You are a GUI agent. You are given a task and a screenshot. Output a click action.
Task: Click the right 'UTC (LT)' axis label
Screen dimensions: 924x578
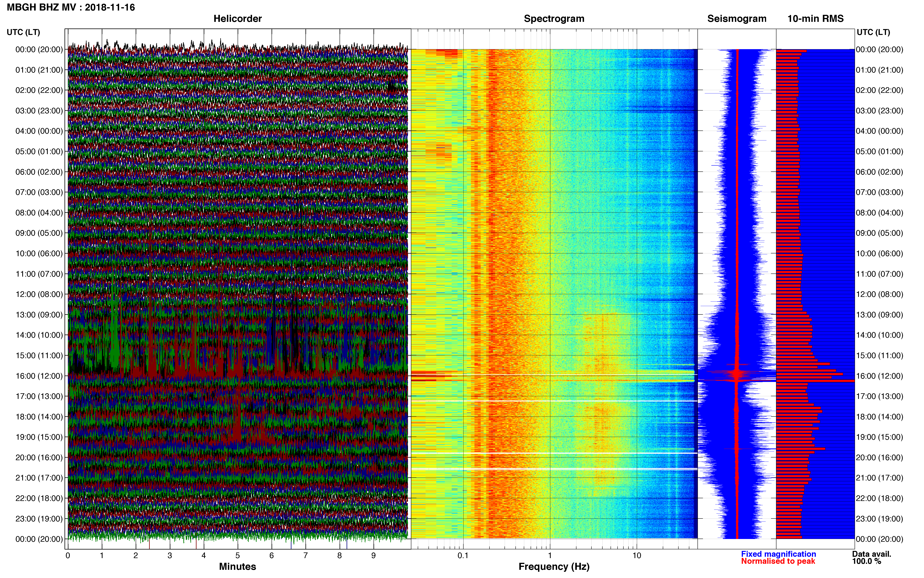point(873,32)
